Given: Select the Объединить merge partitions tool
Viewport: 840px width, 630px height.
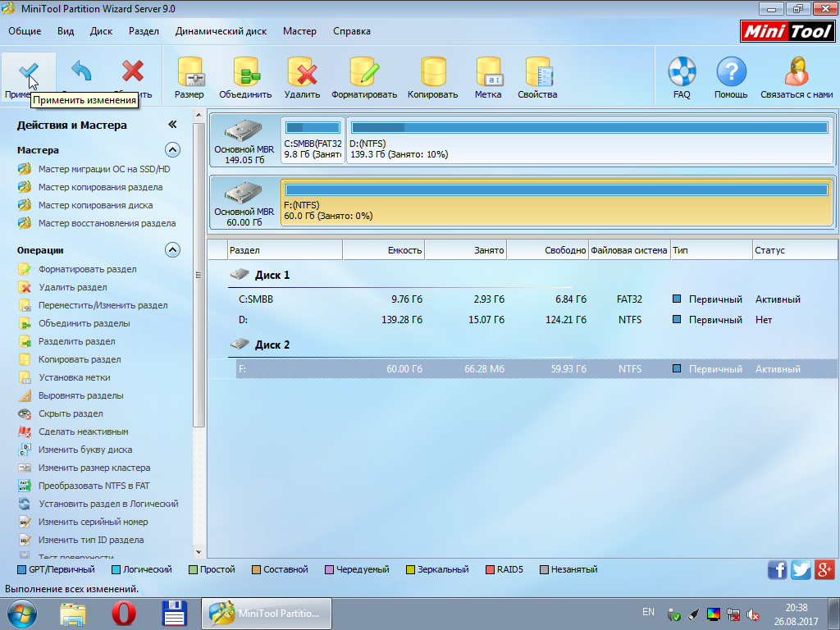Looking at the screenshot, I should coord(245,79).
